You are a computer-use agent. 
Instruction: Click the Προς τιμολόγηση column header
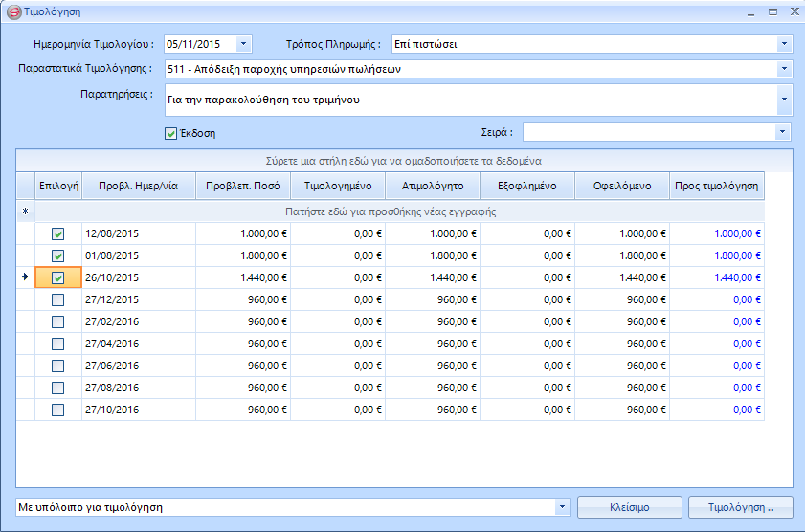tap(716, 186)
